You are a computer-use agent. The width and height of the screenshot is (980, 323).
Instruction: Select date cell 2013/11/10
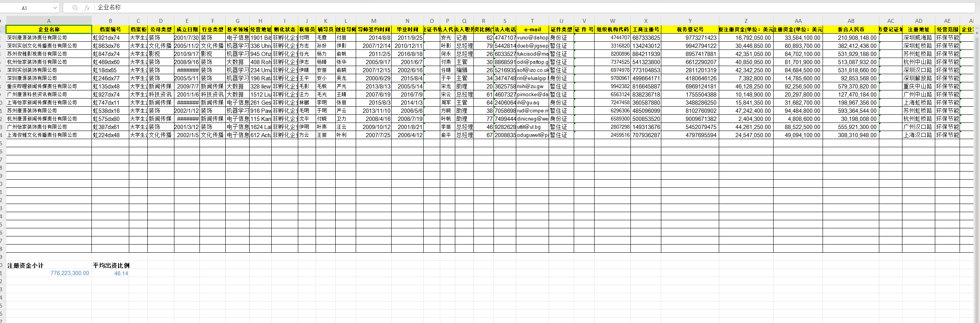(x=373, y=111)
